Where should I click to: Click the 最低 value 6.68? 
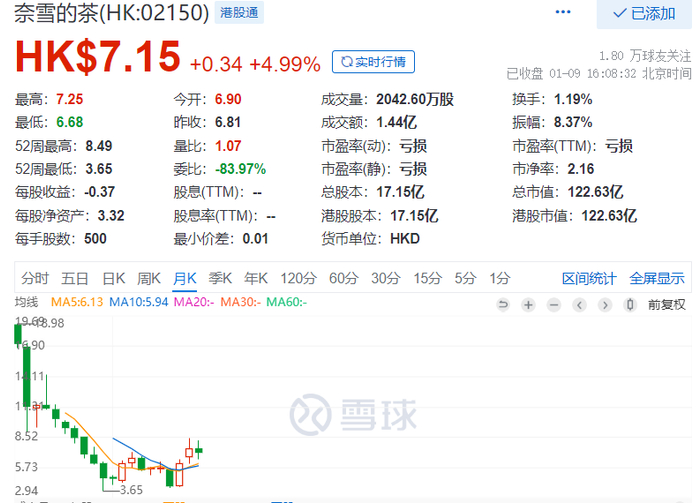[70, 122]
